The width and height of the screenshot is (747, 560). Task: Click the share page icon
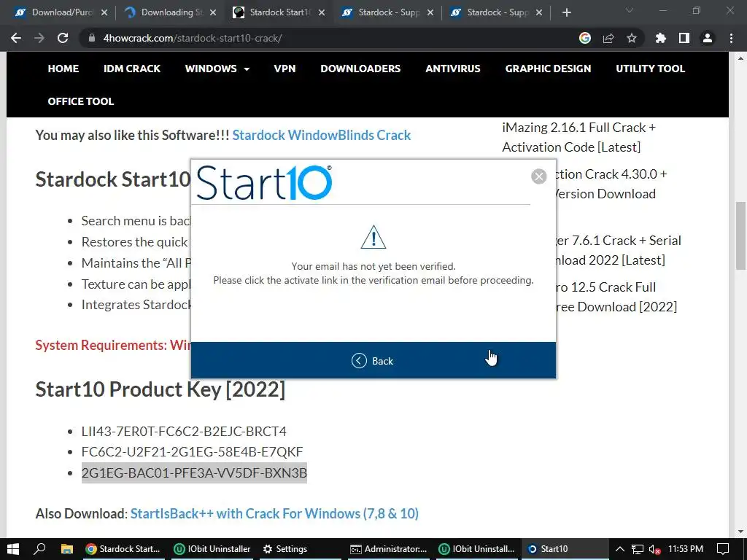(608, 38)
